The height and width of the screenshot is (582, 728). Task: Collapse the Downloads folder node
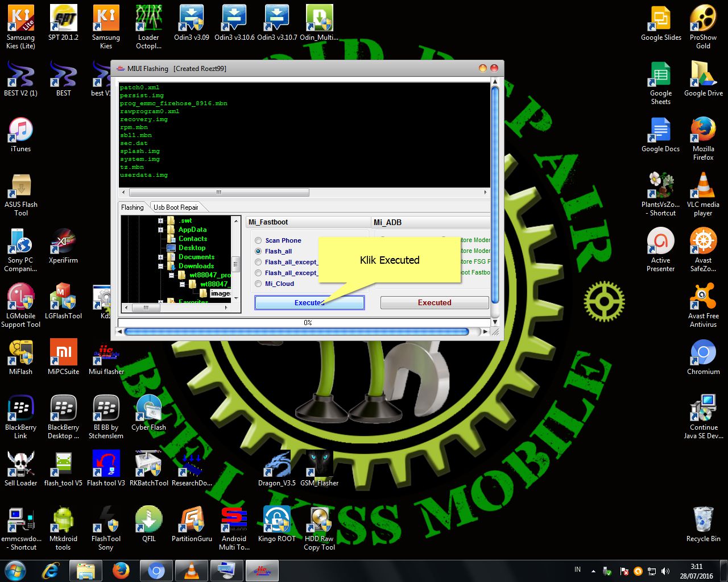161,266
